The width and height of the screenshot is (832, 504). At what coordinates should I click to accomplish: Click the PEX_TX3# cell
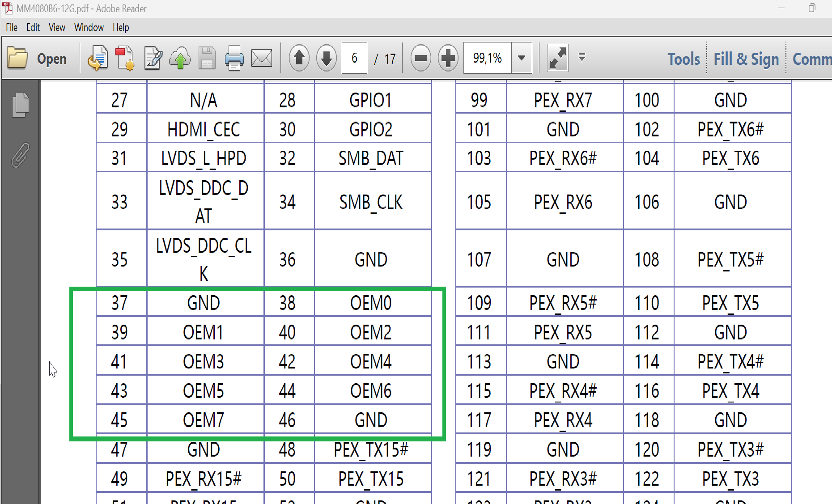point(732,449)
